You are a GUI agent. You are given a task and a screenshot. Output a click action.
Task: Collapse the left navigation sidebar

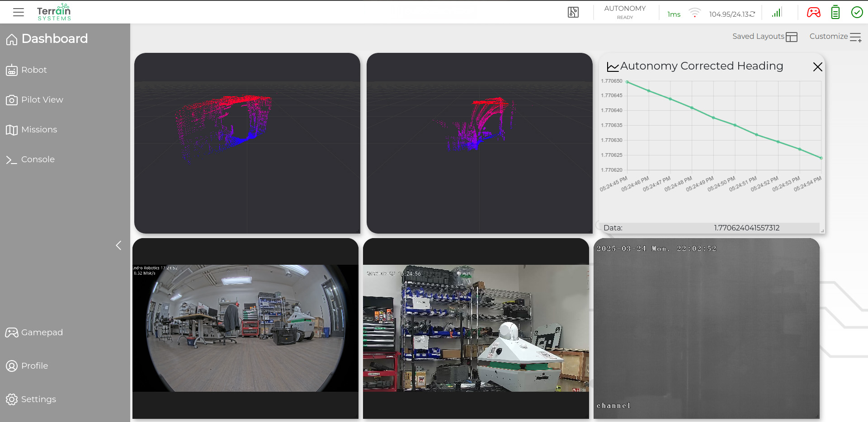pos(118,245)
